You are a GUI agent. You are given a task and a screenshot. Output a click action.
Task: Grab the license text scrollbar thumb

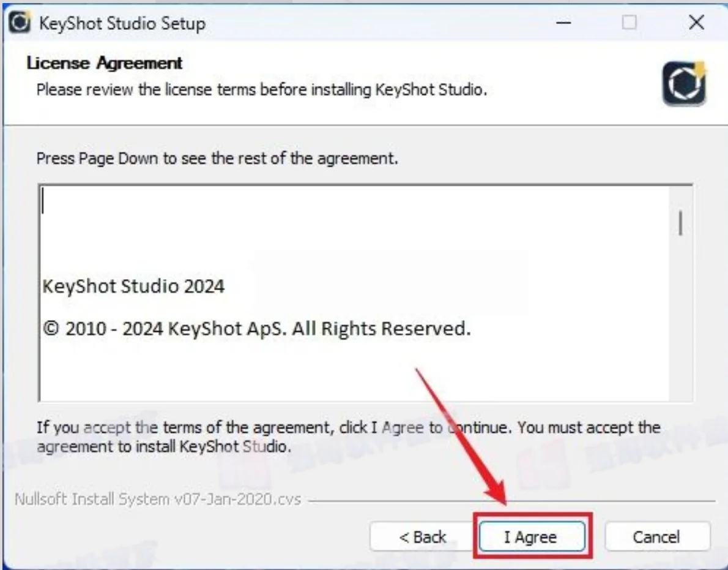click(680, 223)
